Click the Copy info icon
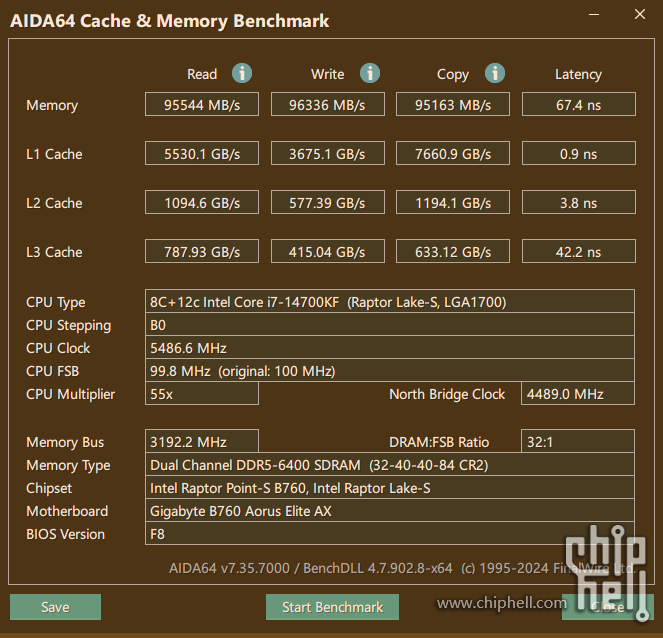The image size is (663, 638). (495, 74)
